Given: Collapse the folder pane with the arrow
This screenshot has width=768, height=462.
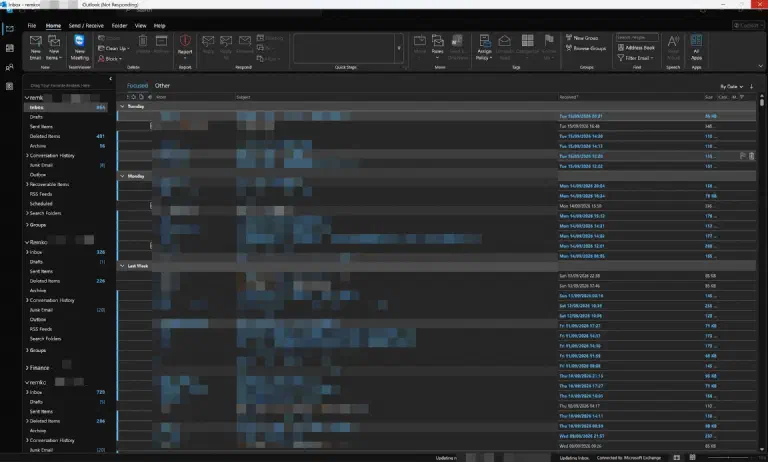Looking at the screenshot, I should [110, 78].
